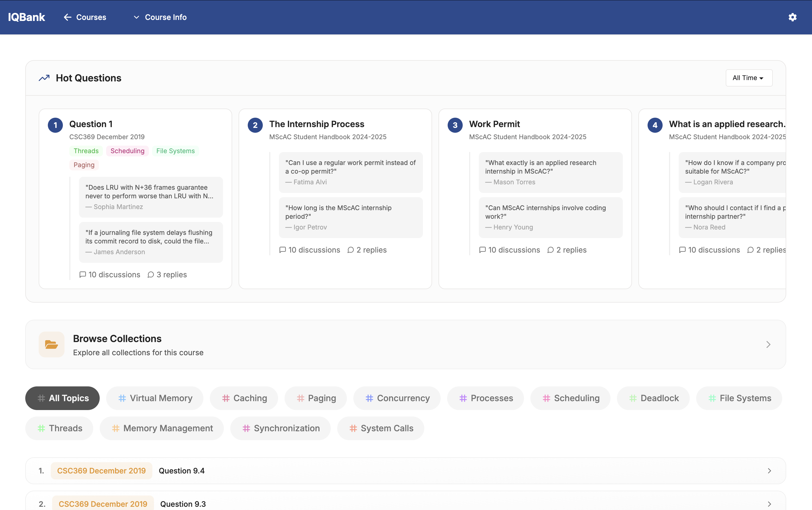This screenshot has width=812, height=510.
Task: Switch to the File Systems topic
Action: pos(739,398)
